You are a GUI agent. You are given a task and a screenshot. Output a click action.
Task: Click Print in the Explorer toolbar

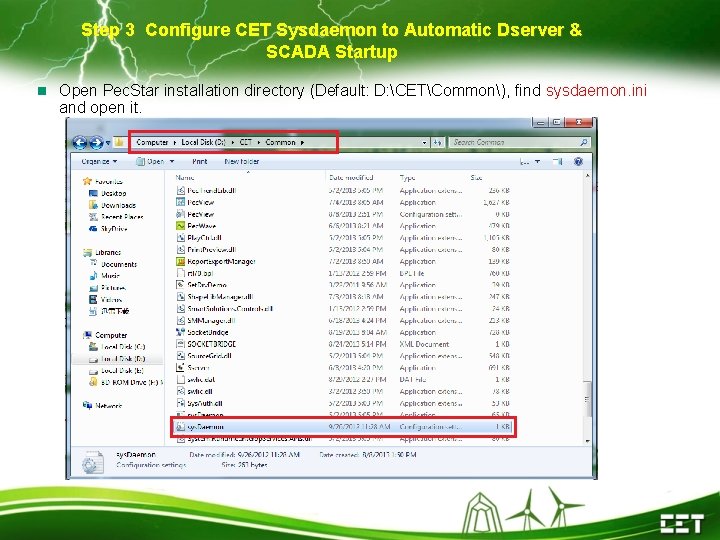point(200,162)
